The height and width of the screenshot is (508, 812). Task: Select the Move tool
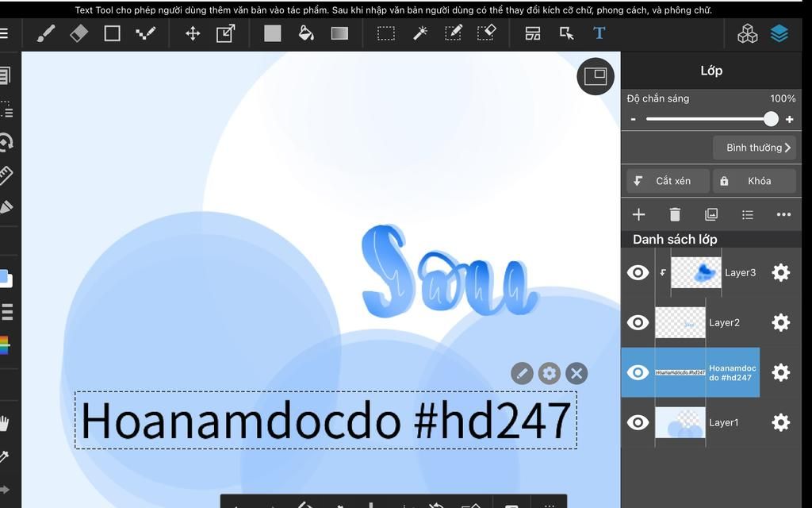point(193,33)
